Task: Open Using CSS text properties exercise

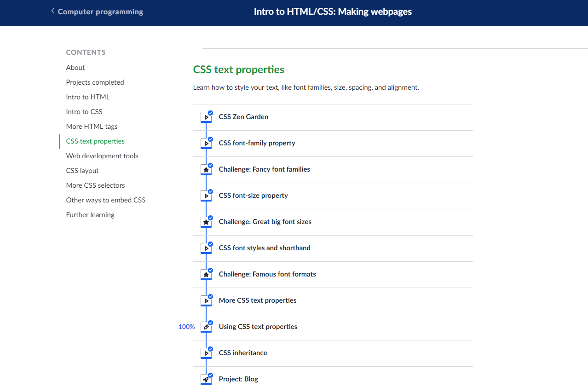Action: [258, 327]
